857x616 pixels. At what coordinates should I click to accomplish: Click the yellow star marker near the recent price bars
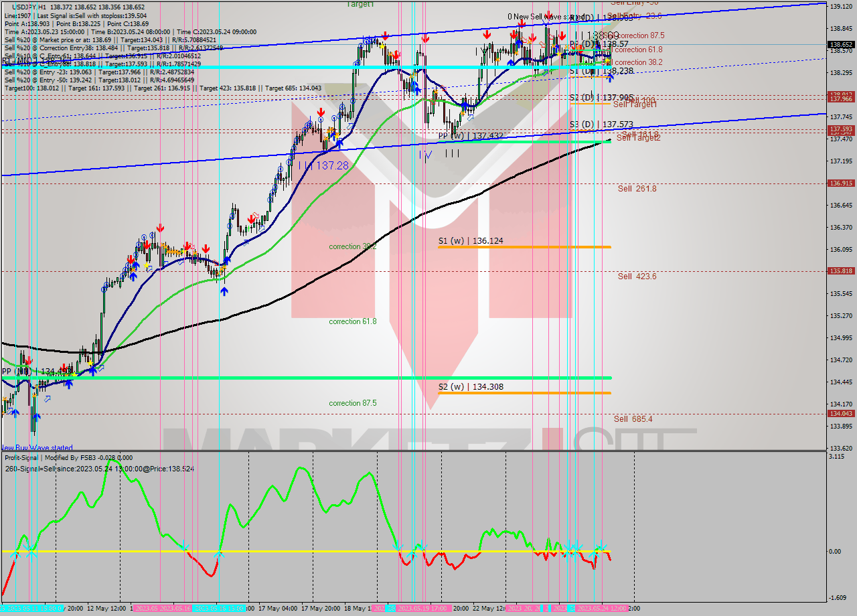click(x=607, y=60)
